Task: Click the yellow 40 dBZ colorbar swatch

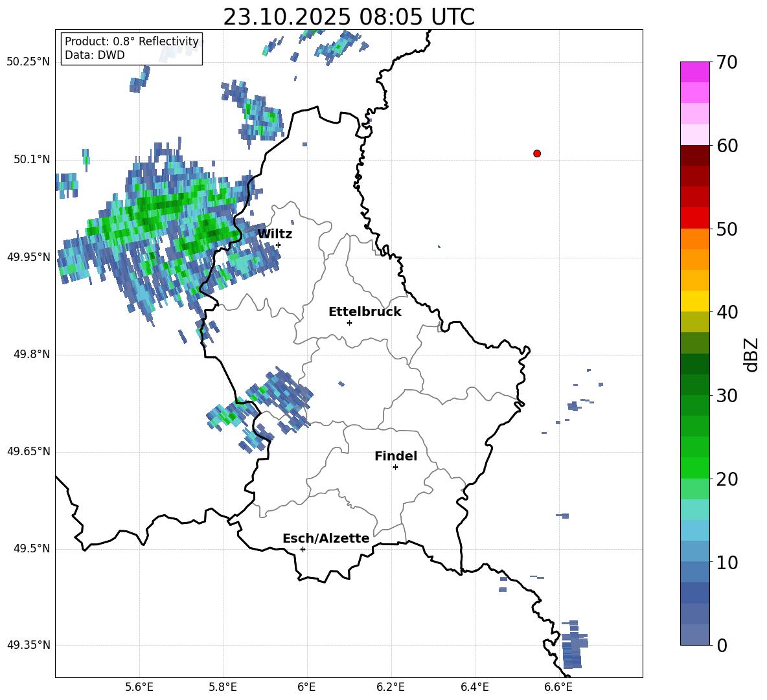Action: pyautogui.click(x=694, y=301)
